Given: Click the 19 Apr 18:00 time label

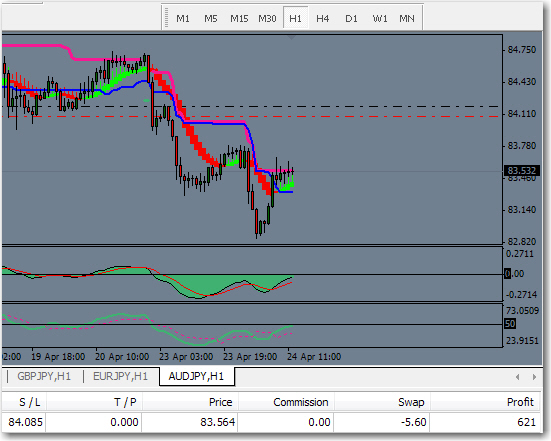Looking at the screenshot, I should 58,357.
